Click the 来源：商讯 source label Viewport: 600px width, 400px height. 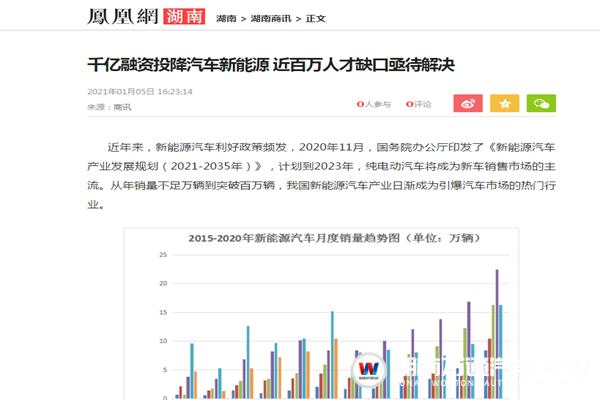click(109, 107)
